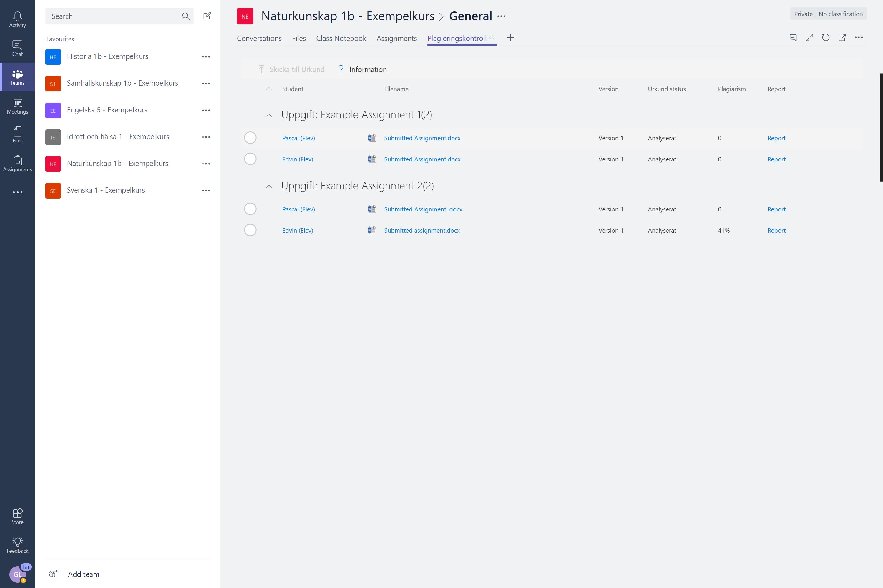Viewport: 883px width, 588px height.
Task: Open tab conversation icon
Action: [793, 37]
